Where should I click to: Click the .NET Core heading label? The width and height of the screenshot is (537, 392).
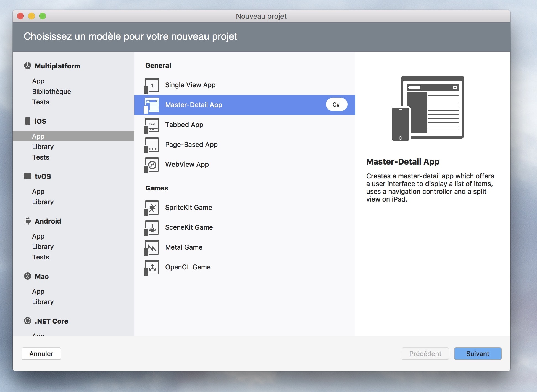point(51,321)
